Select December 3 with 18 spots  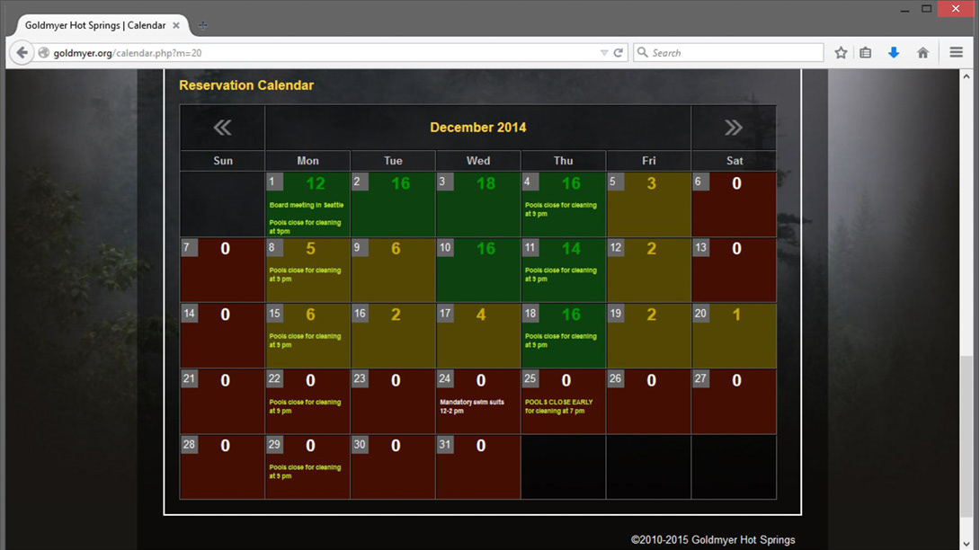(x=478, y=204)
